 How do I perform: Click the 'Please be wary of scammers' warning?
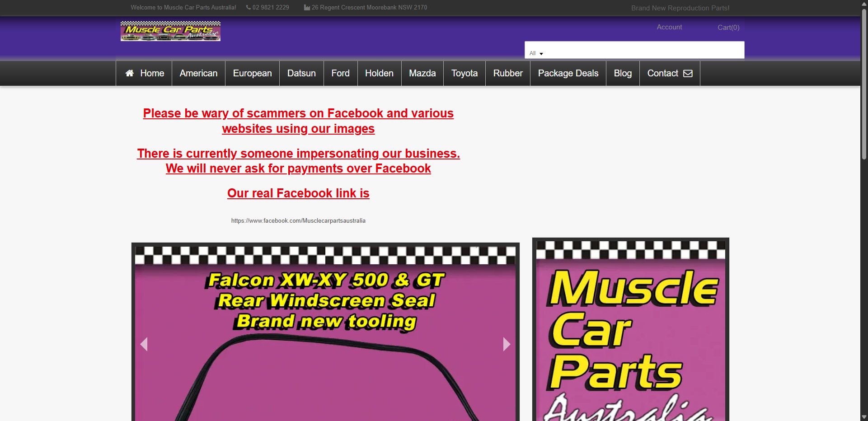click(298, 121)
